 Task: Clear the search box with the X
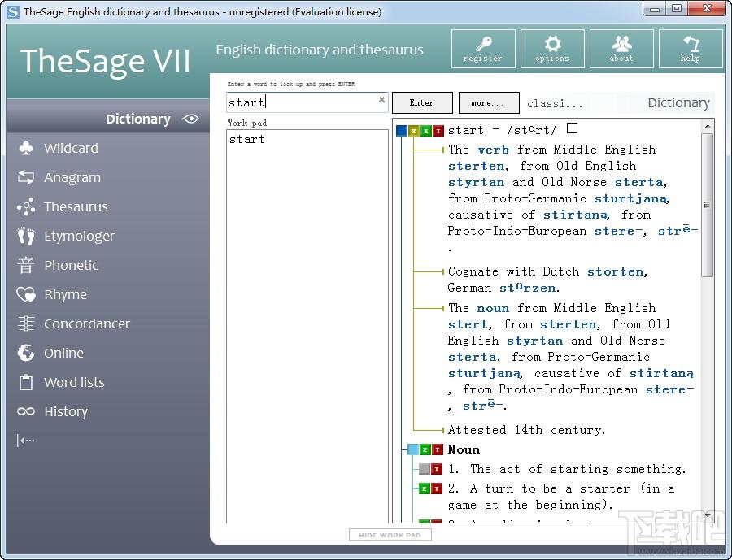click(x=382, y=99)
